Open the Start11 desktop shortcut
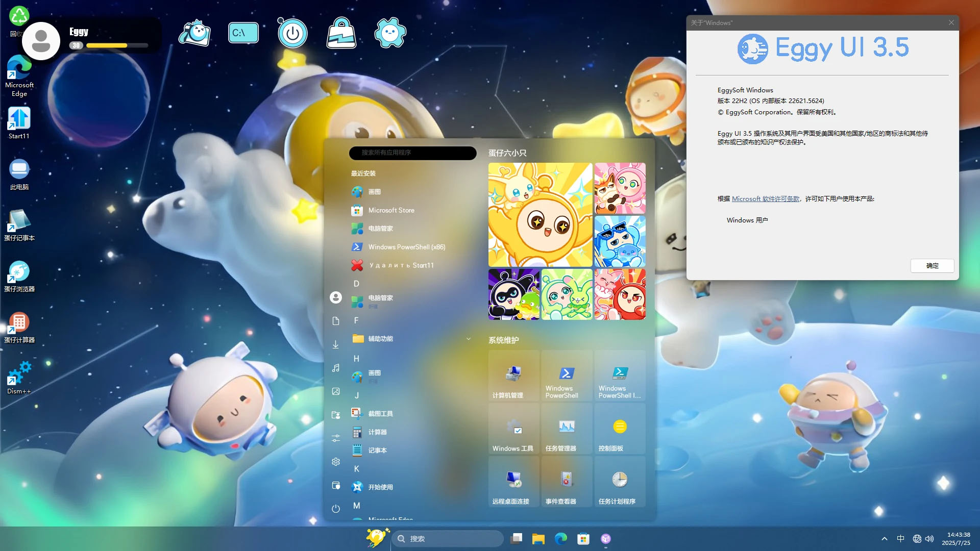Screen dimensions: 980x551 [x=19, y=123]
